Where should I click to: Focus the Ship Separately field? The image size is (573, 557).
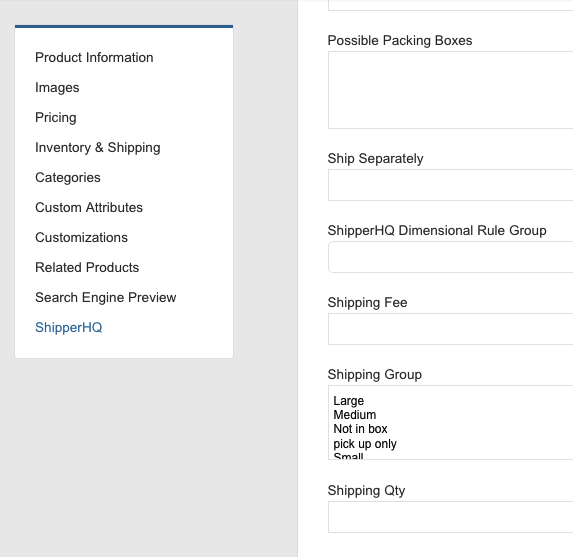pos(451,185)
